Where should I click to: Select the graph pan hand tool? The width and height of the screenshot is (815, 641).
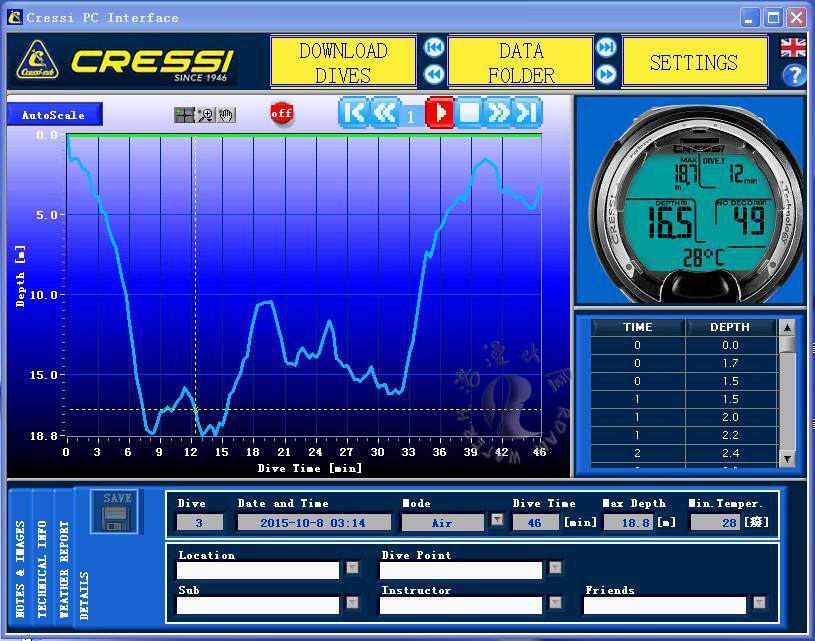point(226,115)
